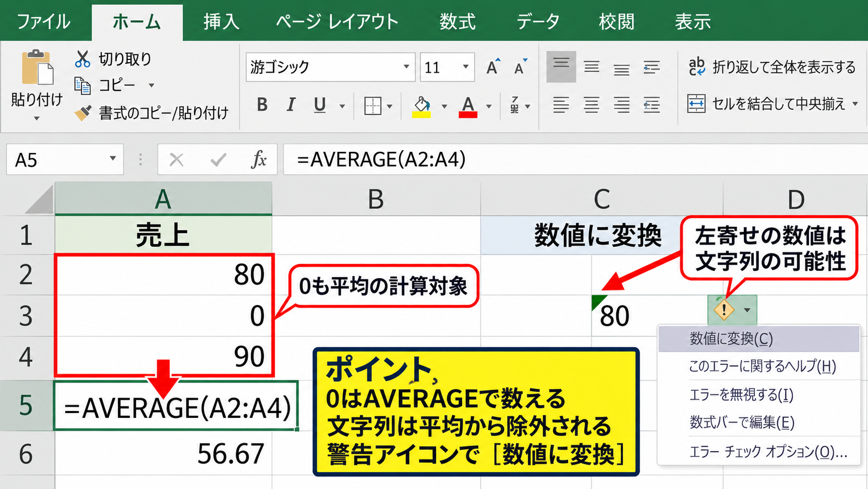This screenshot has height=489, width=868.
Task: Toggle top vertical alignment
Action: (x=561, y=67)
